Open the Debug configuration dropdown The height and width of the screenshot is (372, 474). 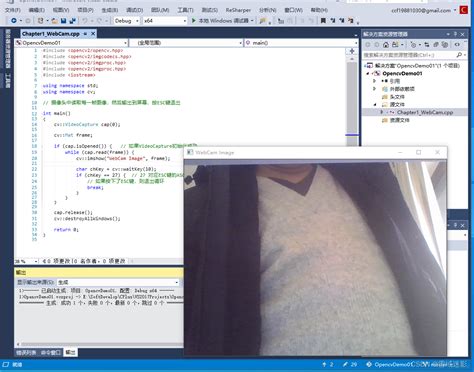click(126, 21)
